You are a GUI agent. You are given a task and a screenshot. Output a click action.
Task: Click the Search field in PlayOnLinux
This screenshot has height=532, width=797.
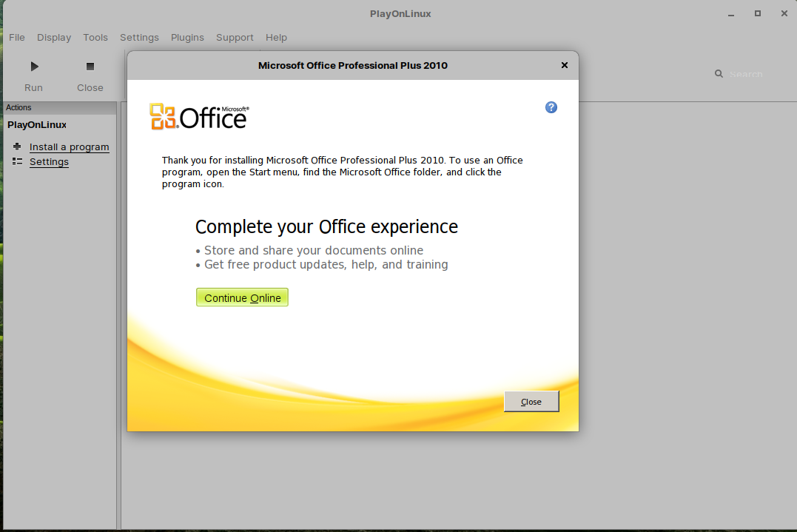(x=746, y=74)
